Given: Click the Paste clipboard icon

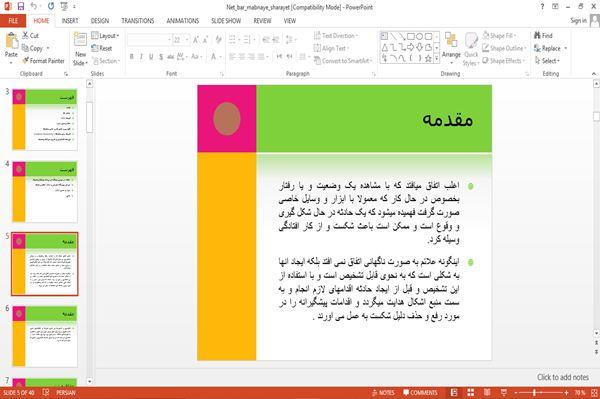Looking at the screenshot, I should pos(11,41).
